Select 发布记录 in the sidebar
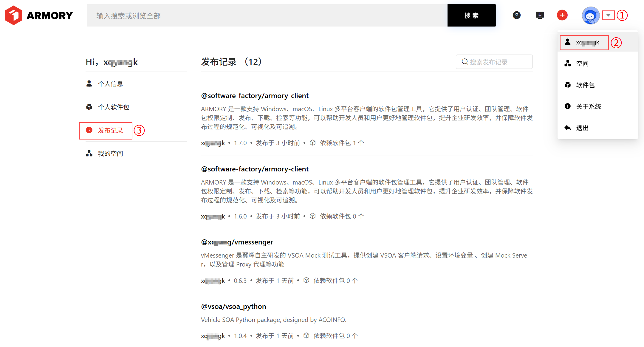 (110, 130)
